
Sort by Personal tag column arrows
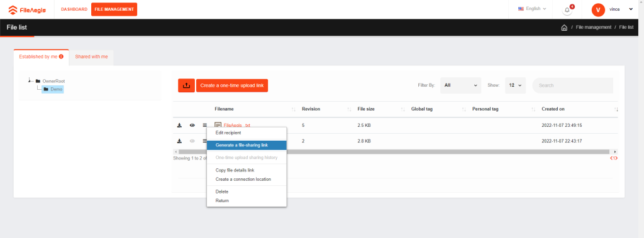pyautogui.click(x=533, y=109)
